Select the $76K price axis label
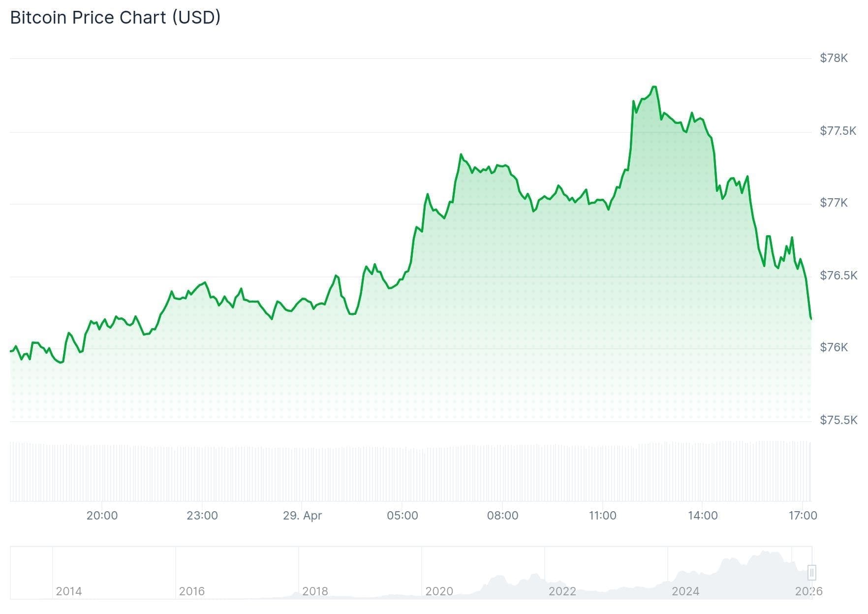 pos(834,347)
